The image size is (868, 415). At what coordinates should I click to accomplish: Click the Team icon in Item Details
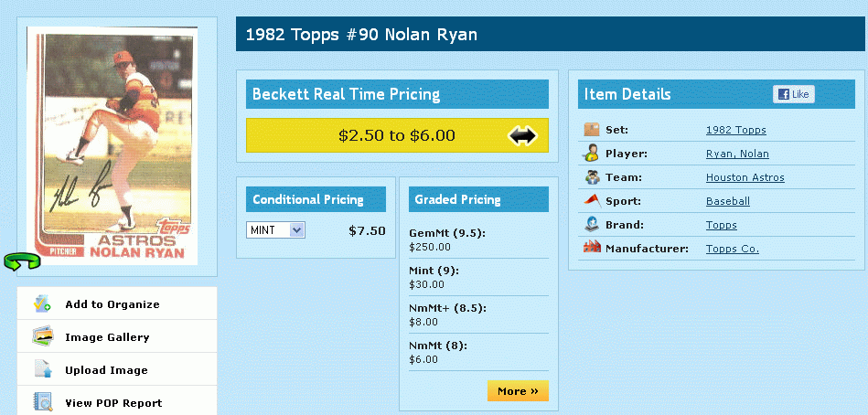point(592,177)
